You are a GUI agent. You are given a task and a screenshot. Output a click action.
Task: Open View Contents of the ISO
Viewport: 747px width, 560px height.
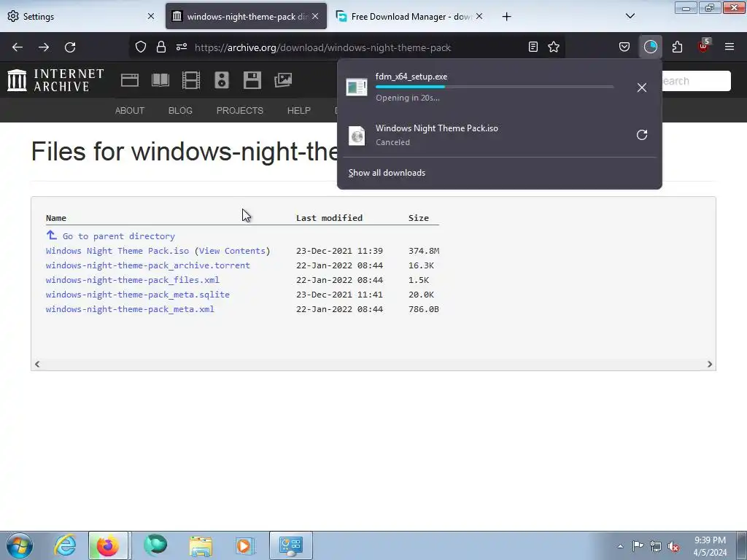(232, 251)
